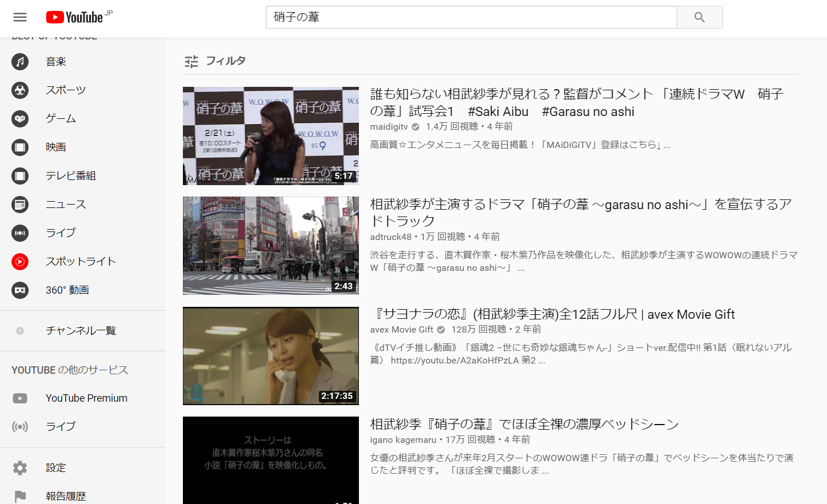This screenshot has width=827, height=504.
Task: Click the YOUTUBE の他のサービス heading
Action: 70,370
